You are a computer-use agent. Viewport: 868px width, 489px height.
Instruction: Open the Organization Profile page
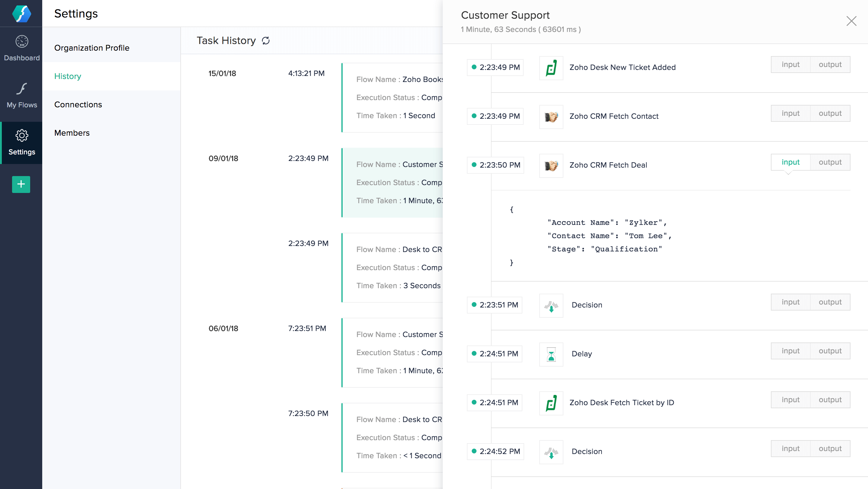click(92, 48)
